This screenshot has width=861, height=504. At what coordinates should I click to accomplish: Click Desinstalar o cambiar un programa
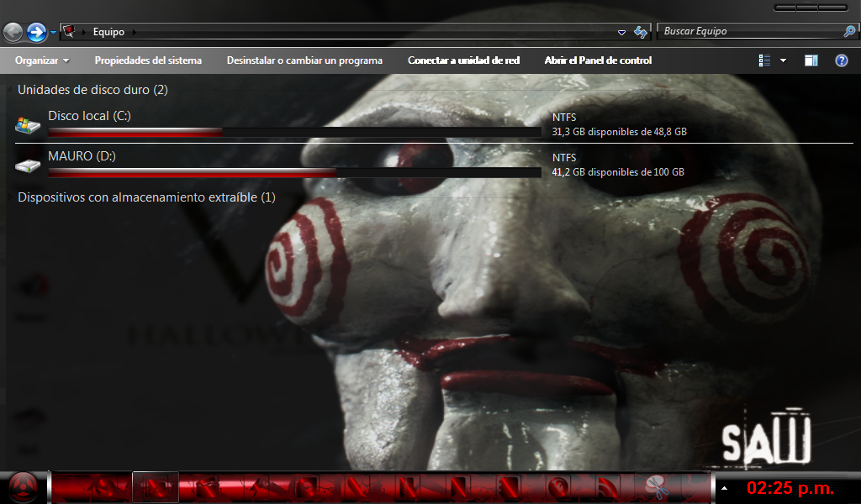[304, 60]
